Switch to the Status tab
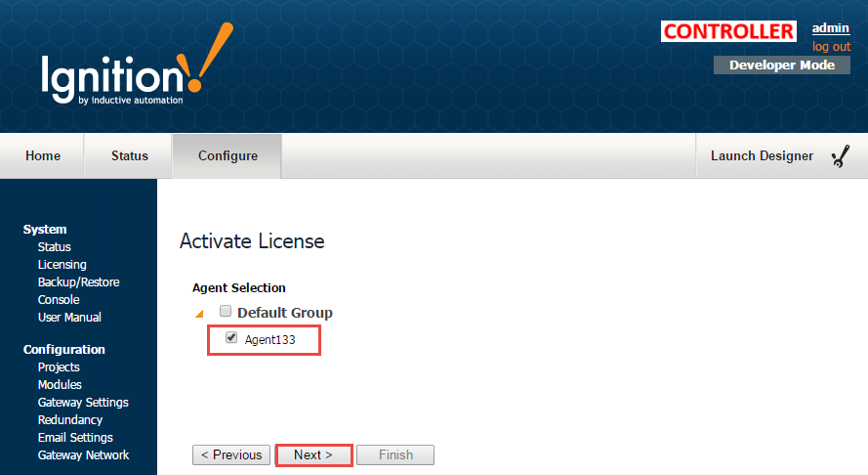 click(x=130, y=155)
